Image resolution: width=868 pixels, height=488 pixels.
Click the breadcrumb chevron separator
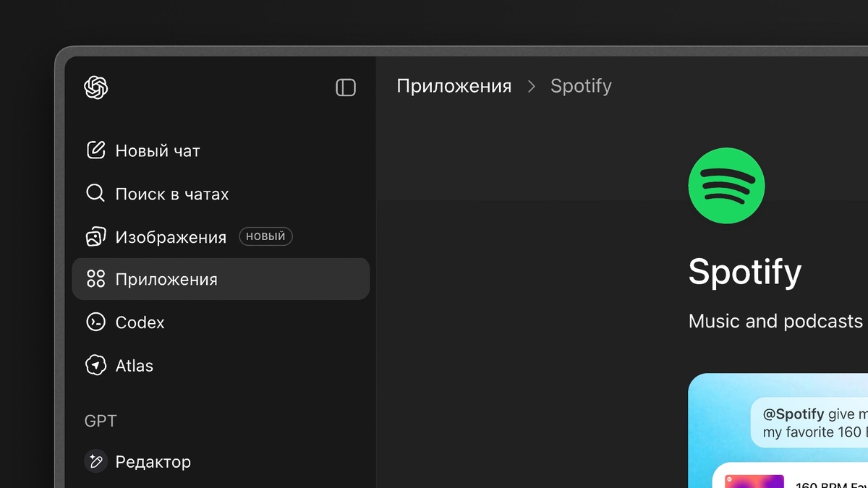[532, 87]
